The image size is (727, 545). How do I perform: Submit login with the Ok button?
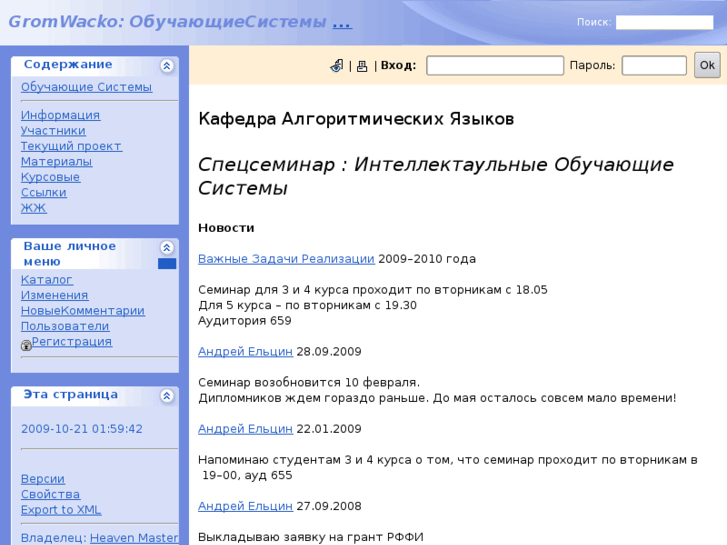click(707, 65)
